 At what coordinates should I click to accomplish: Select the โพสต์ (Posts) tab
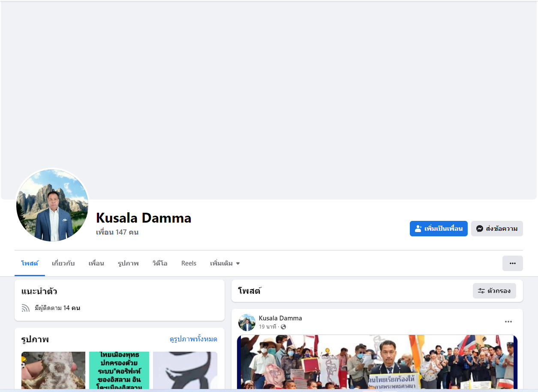pos(30,263)
